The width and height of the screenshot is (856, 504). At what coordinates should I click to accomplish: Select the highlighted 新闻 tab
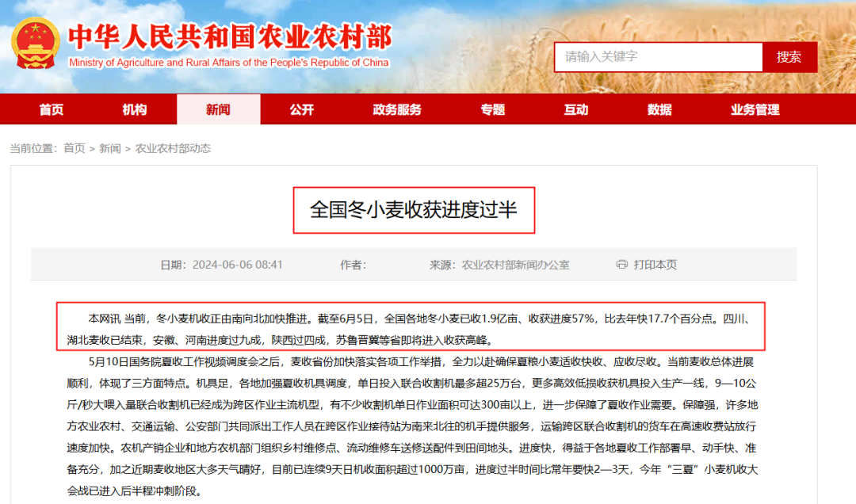coord(218,109)
